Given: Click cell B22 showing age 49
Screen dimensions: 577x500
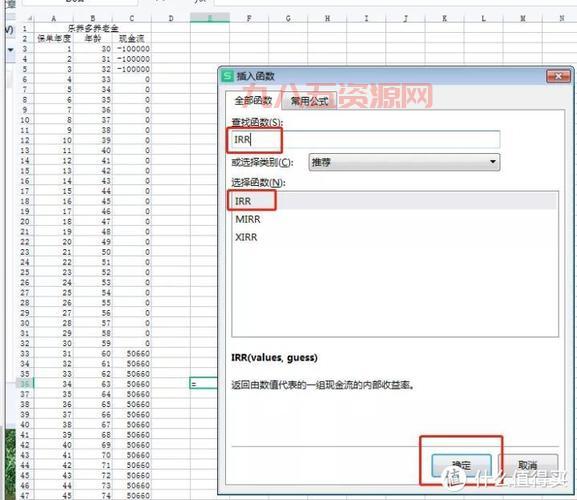Looking at the screenshot, I should [93, 242].
